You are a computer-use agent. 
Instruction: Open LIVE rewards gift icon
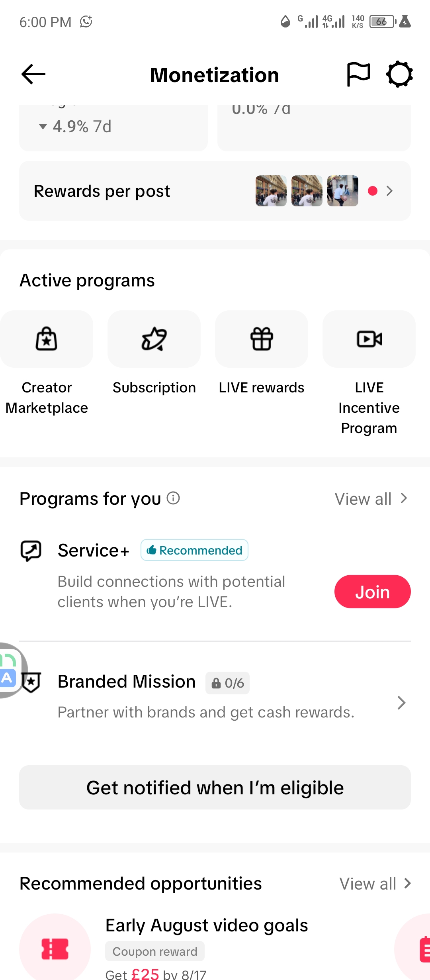pos(262,339)
